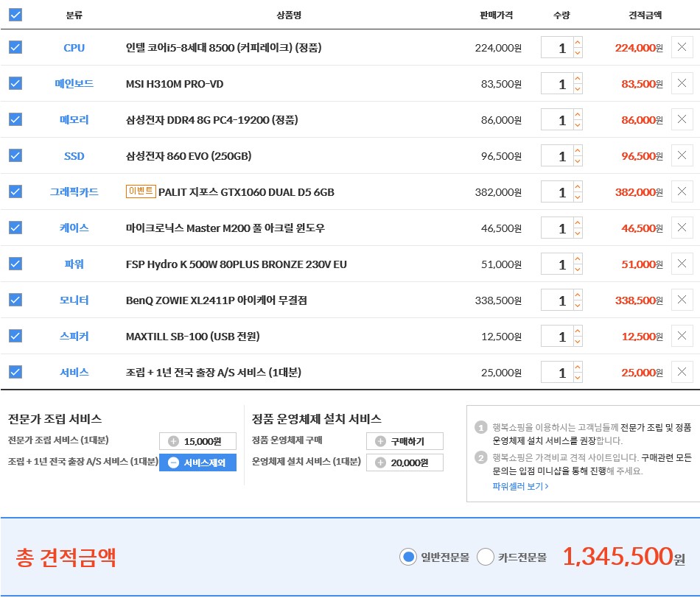The width and height of the screenshot is (700, 598).
Task: Remove the 그래픽카드 row with X icon
Action: tap(682, 191)
